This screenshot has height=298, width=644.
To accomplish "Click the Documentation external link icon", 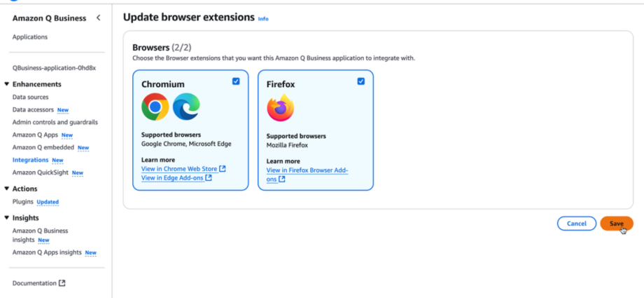I will [62, 283].
